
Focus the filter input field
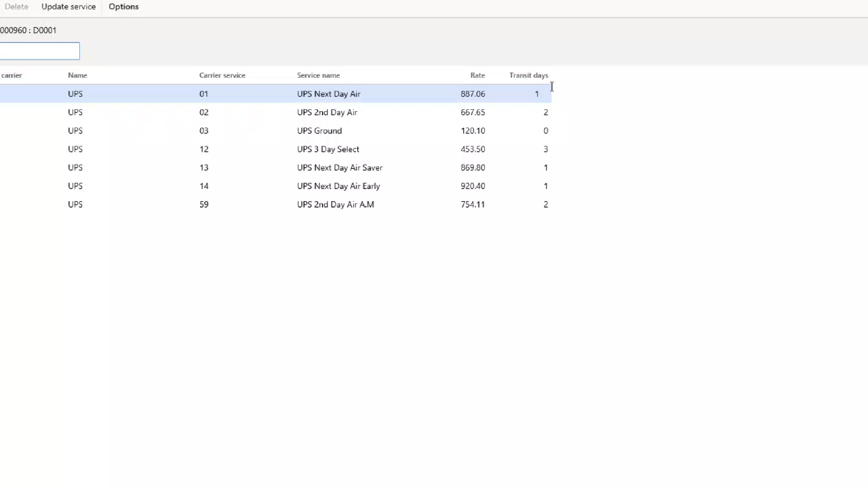(x=39, y=51)
